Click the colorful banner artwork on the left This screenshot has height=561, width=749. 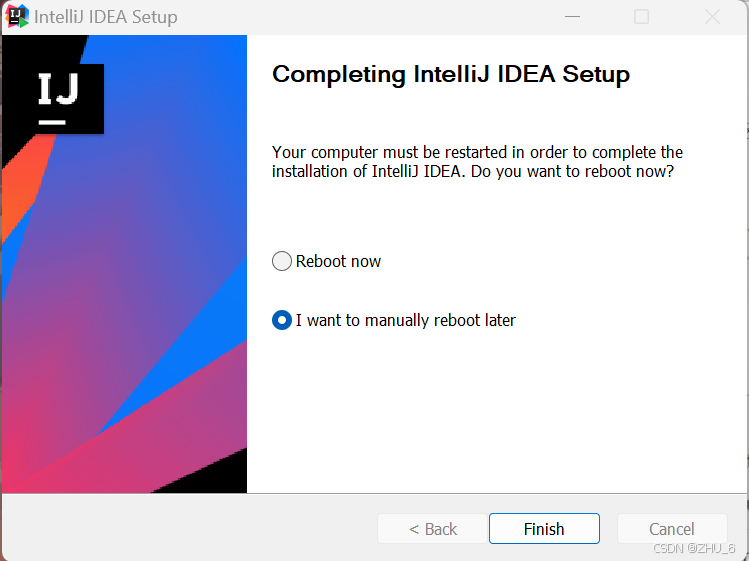[x=150, y=300]
